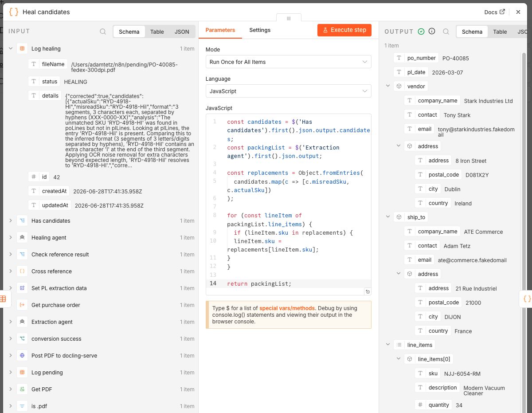
Task: Collapse the line_items array in output
Action: tap(388, 345)
